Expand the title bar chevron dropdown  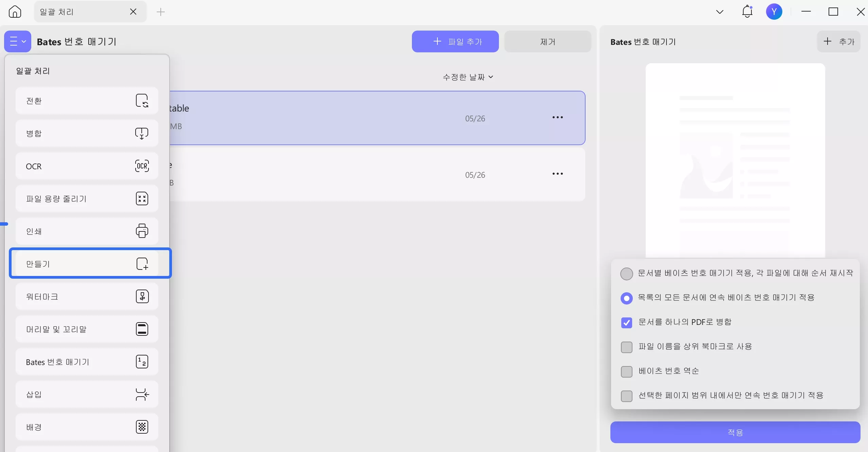[719, 12]
